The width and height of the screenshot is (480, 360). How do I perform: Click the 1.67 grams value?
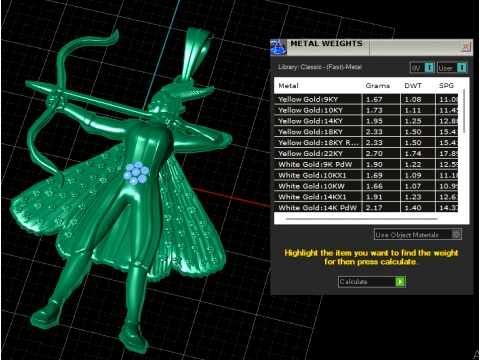pyautogui.click(x=374, y=99)
